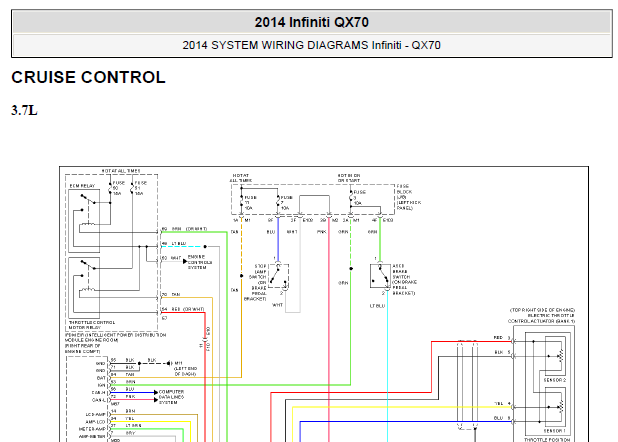Click the 'YEL' label at actuator pin 4
This screenshot has height=442, width=618.
[499, 404]
